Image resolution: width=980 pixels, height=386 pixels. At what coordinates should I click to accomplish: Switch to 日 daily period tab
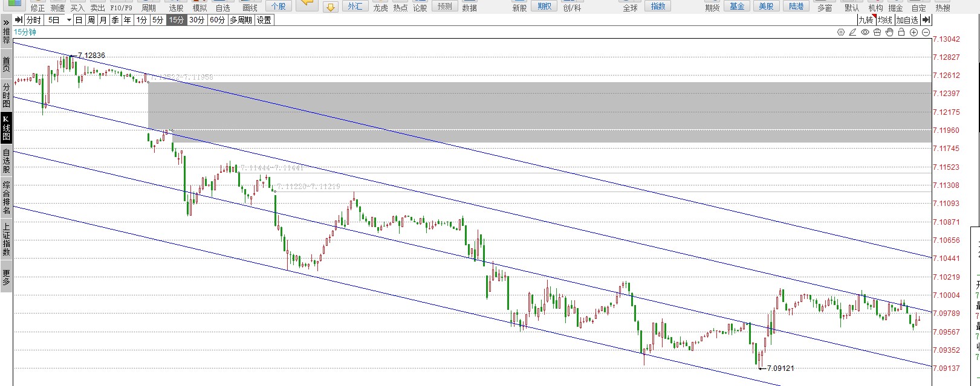pos(79,20)
